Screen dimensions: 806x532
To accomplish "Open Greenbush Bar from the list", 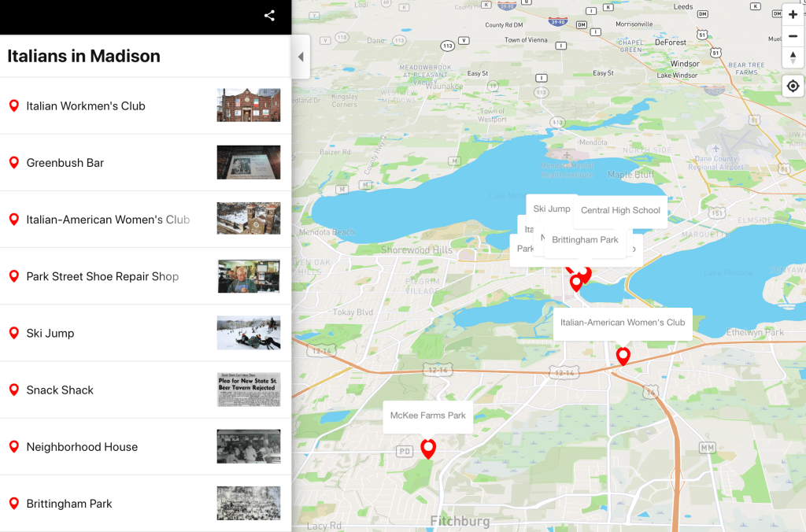I will pyautogui.click(x=65, y=163).
